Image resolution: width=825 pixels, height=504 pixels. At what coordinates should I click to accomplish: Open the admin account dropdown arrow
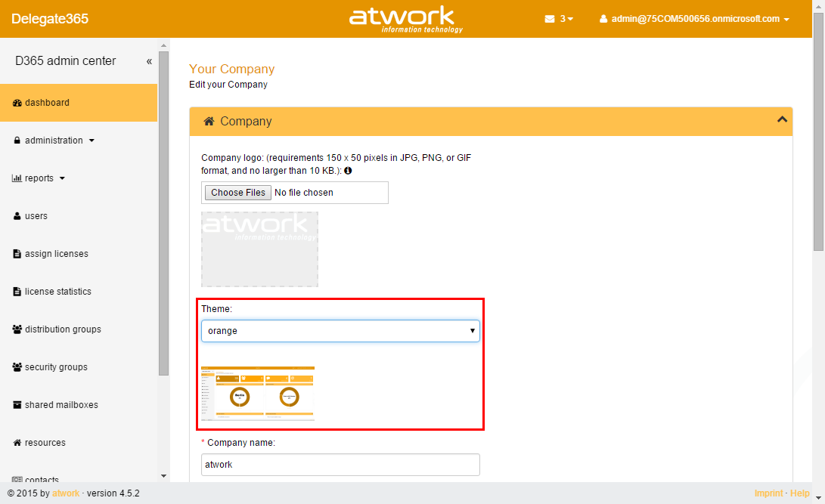point(786,20)
